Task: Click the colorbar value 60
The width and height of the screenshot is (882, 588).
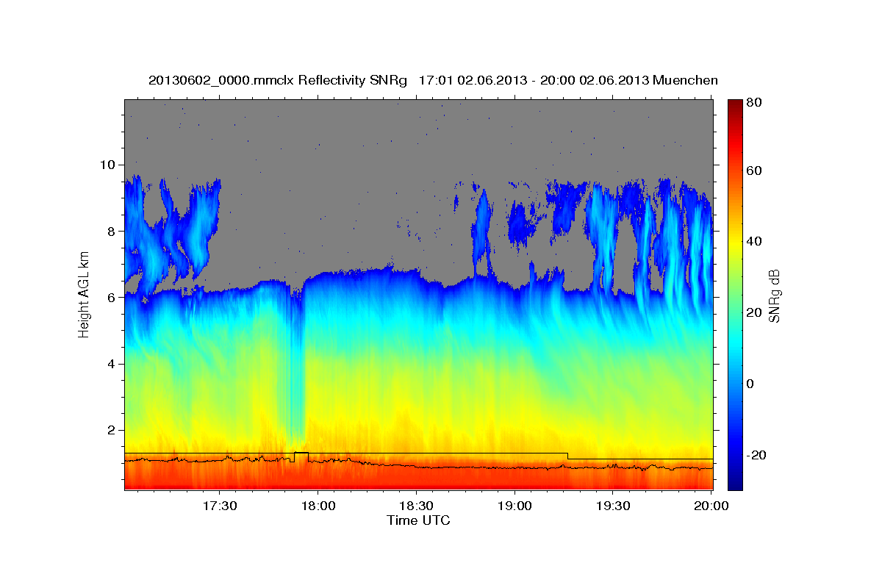Action: (x=756, y=171)
